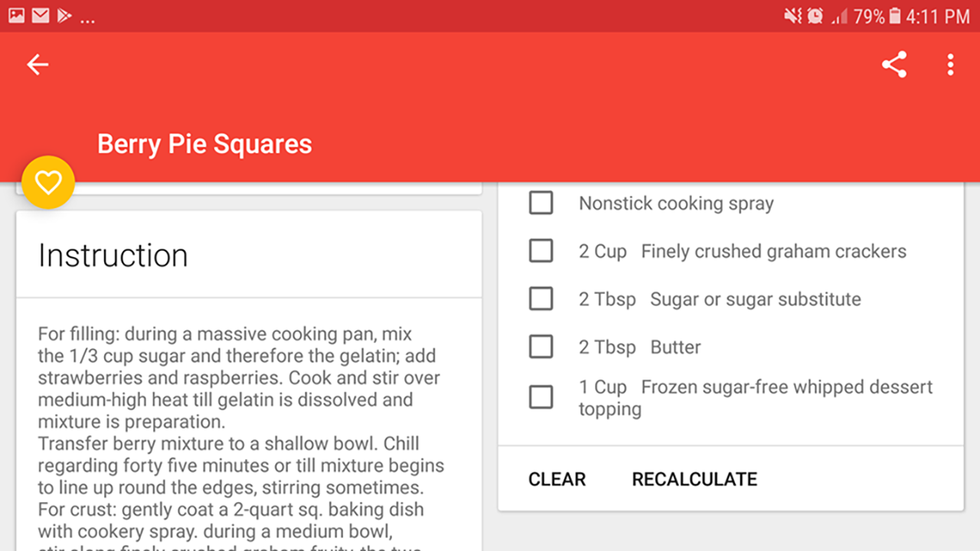Mark the Butter ingredient as checked
This screenshot has width=980, height=551.
[541, 346]
